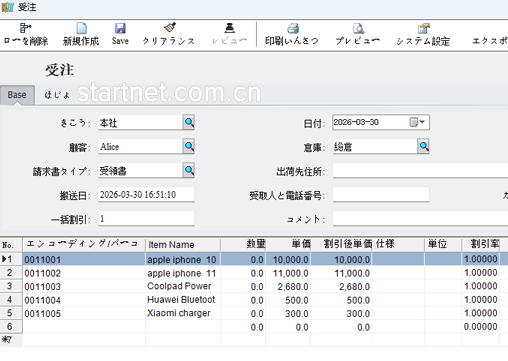
Task: Open warehouse lookup next to 総倉
Action: pyautogui.click(x=423, y=146)
